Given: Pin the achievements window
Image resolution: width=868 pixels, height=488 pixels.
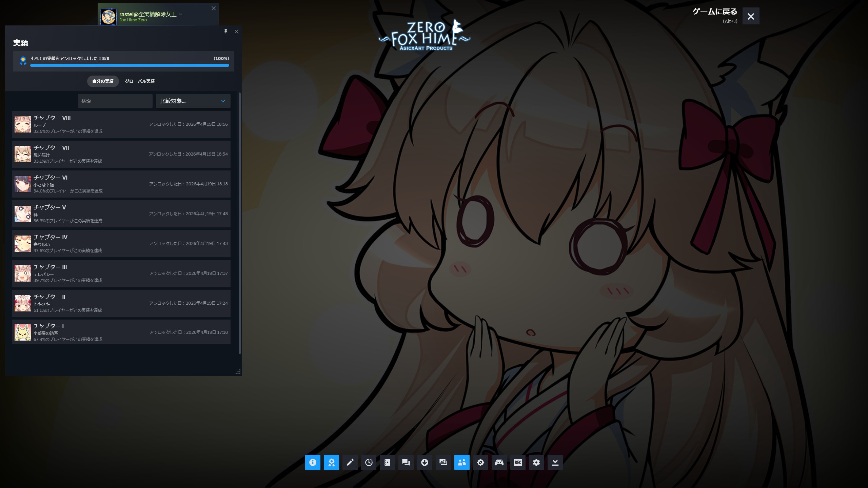Looking at the screenshot, I should [226, 32].
